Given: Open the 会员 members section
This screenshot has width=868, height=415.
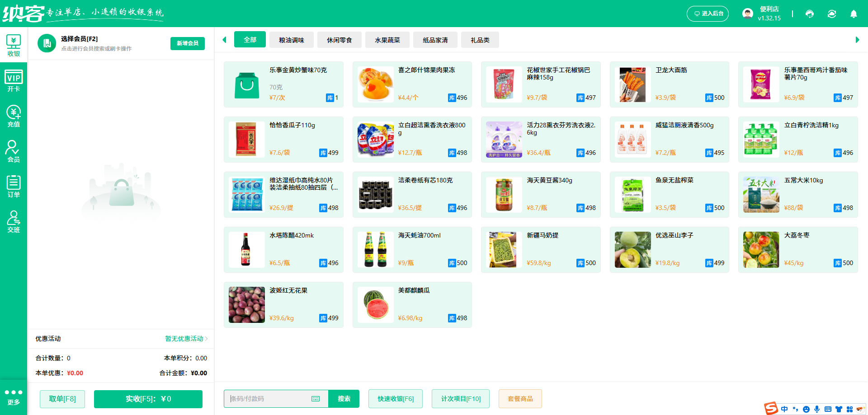Looking at the screenshot, I should pos(14,151).
